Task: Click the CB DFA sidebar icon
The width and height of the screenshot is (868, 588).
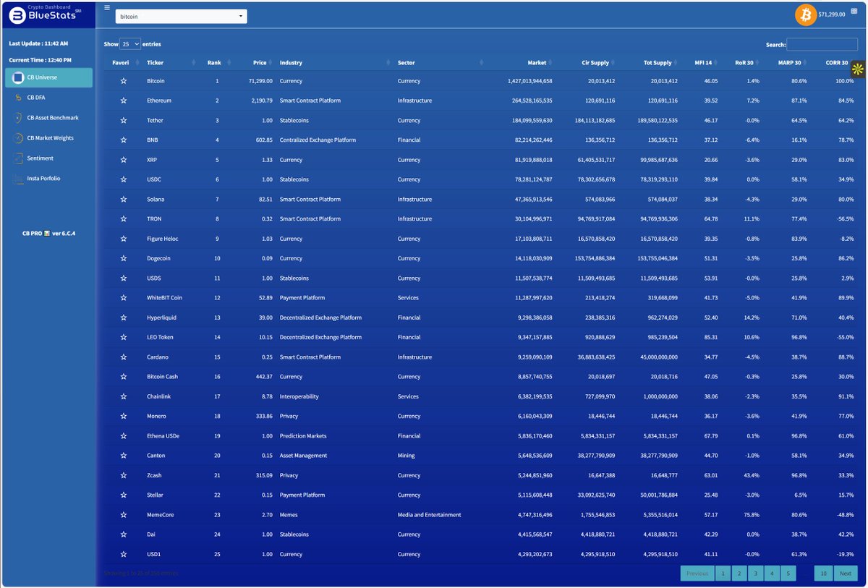Action: coord(17,97)
